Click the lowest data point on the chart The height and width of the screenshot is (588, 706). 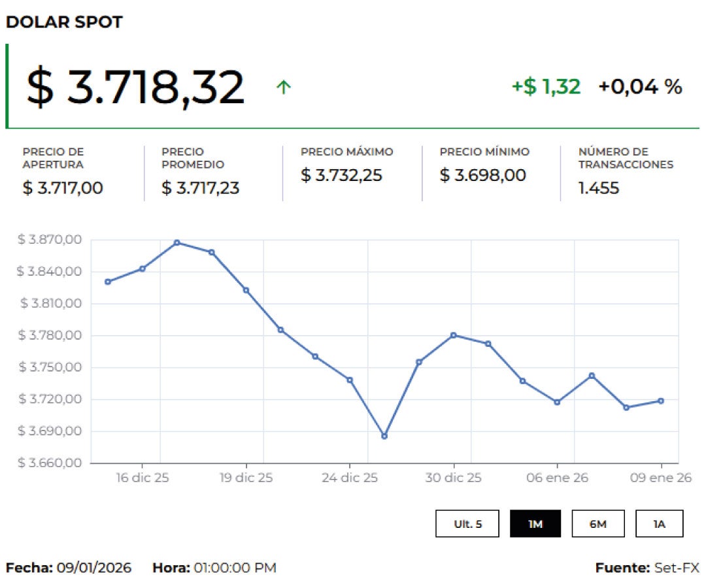pos(384,436)
